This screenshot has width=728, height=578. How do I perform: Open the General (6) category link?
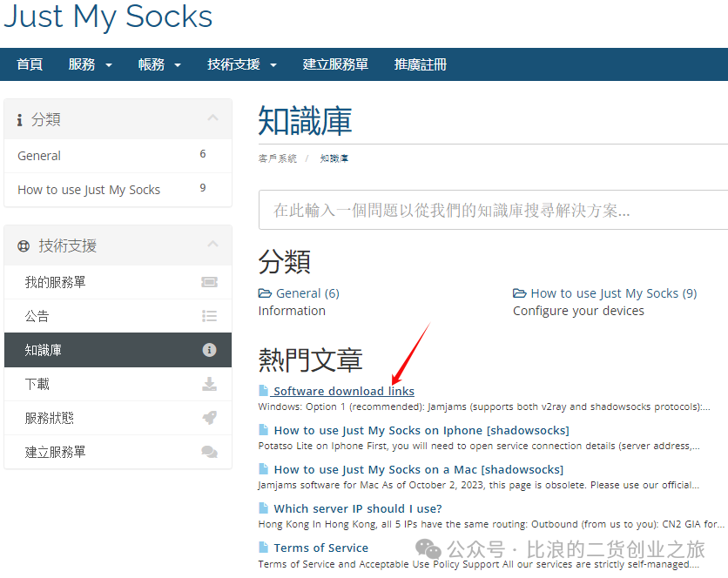(x=307, y=293)
